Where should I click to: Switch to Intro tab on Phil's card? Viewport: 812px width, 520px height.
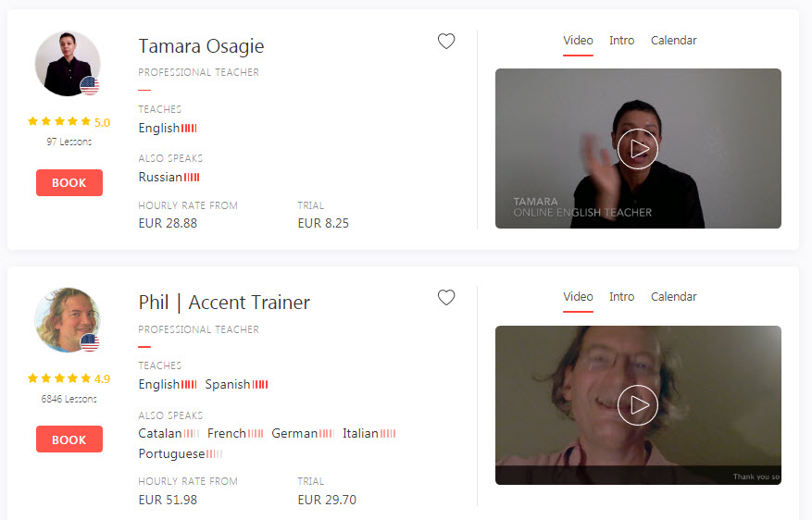point(621,296)
